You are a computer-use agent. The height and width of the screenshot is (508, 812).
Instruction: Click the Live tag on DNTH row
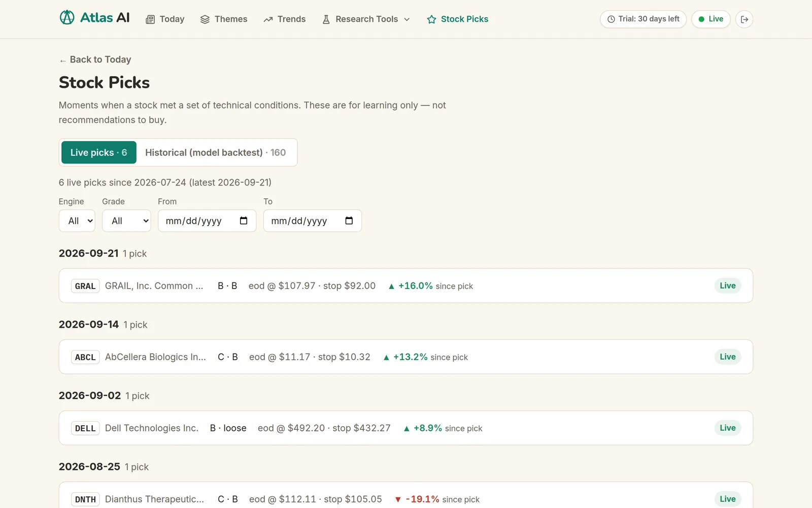728,499
